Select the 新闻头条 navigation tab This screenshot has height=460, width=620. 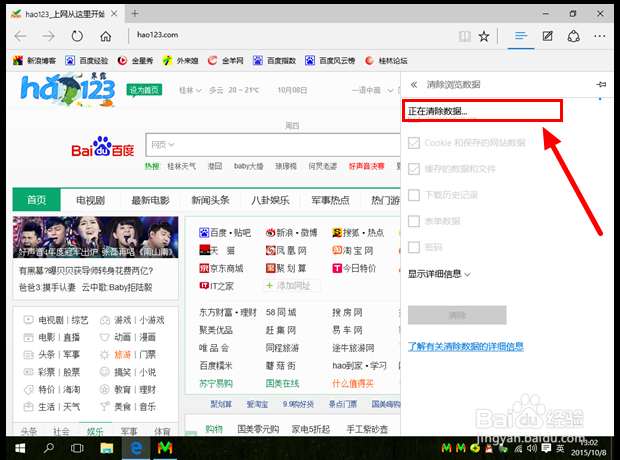pos(210,201)
